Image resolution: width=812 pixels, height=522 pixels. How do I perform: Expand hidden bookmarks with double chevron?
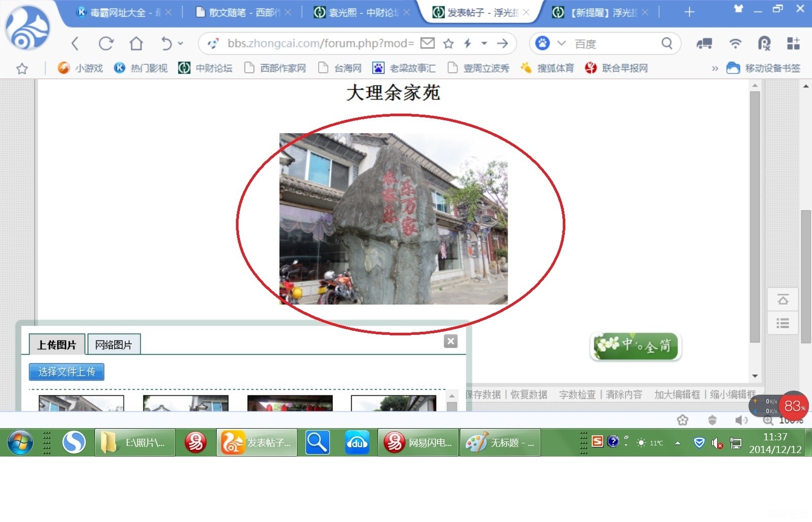715,68
